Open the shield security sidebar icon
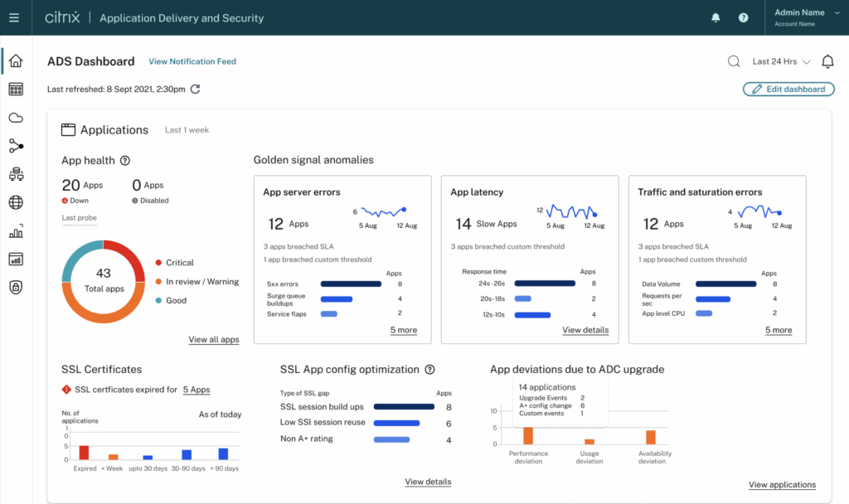Image resolution: width=849 pixels, height=504 pixels. click(16, 287)
